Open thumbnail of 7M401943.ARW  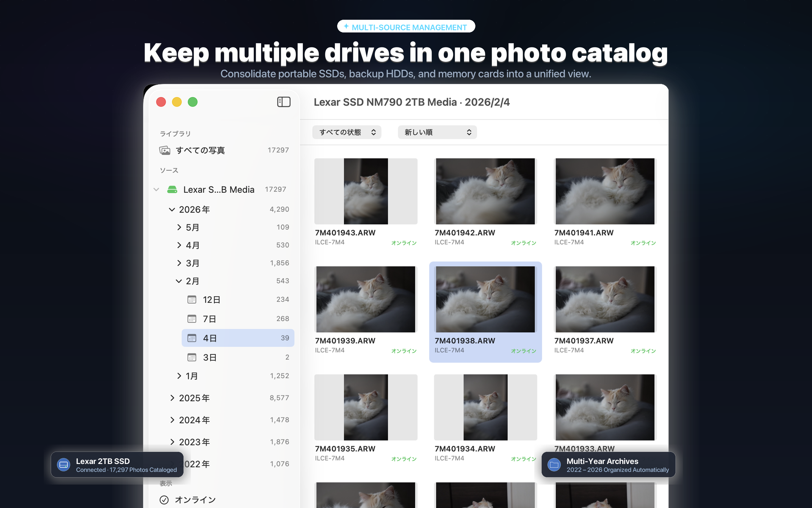(366, 191)
